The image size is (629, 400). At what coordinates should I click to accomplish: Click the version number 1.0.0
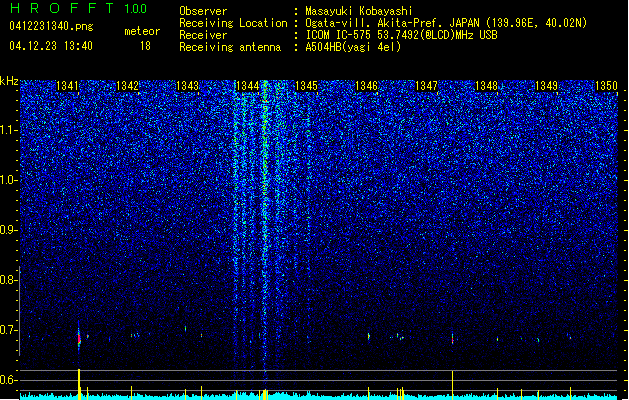135,8
